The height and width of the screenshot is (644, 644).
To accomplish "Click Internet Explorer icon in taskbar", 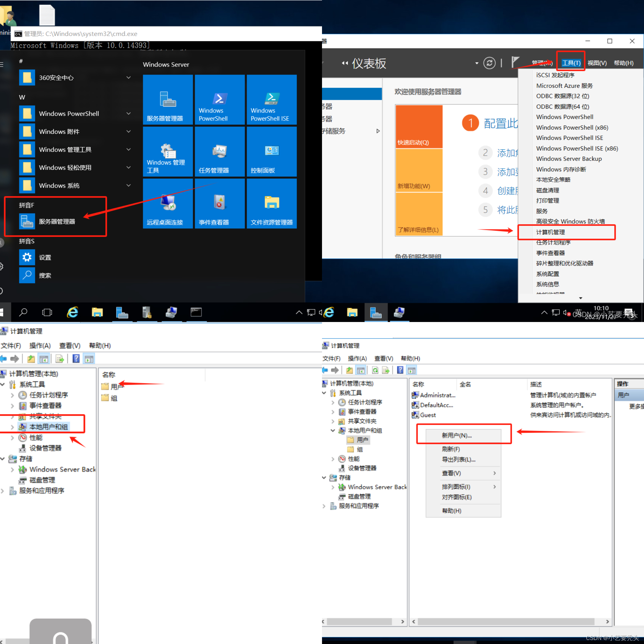I will click(72, 312).
